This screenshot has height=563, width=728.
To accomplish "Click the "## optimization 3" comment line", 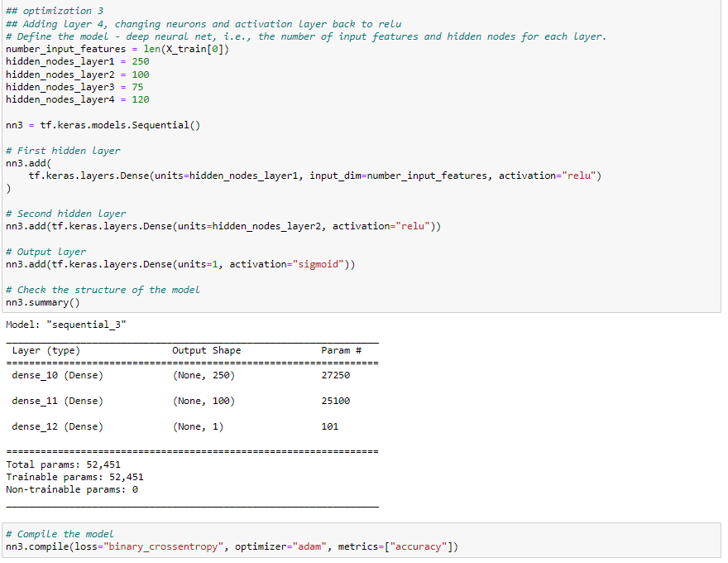I will tap(55, 11).
